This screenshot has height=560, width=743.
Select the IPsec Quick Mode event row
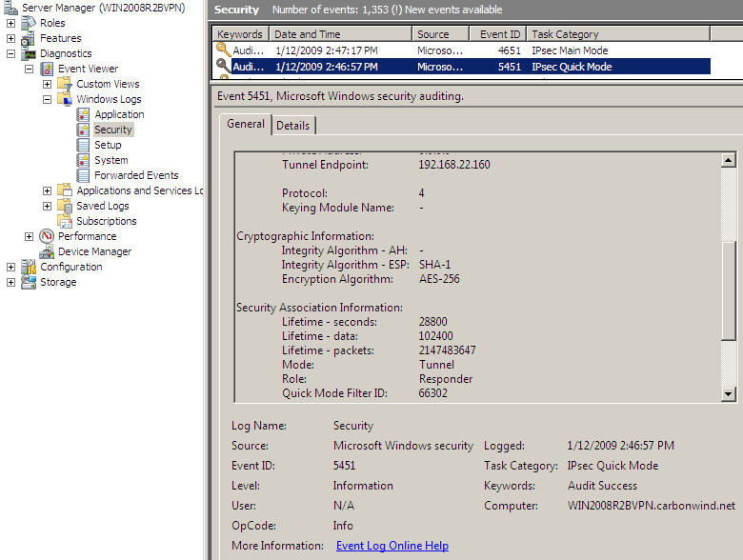(x=462, y=67)
